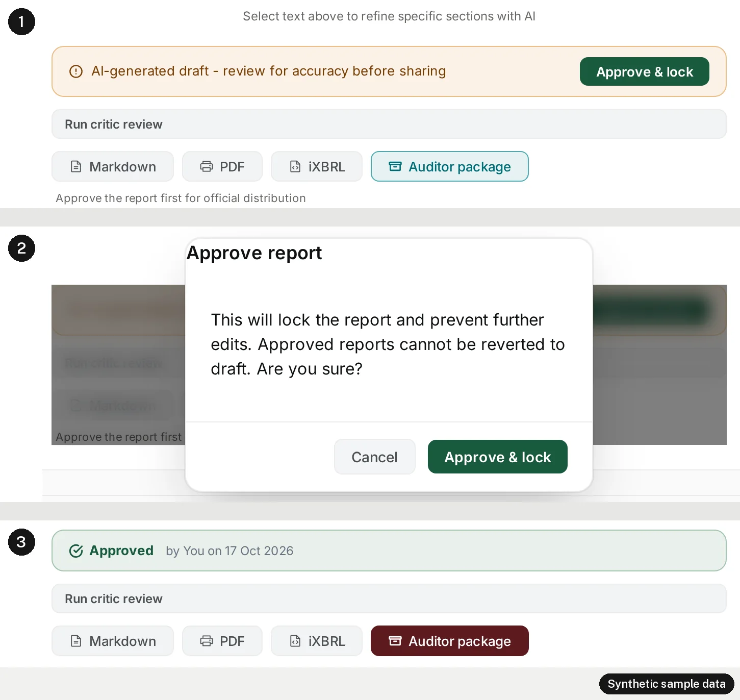Click the warning icon in draft banner
Image resolution: width=740 pixels, height=700 pixels.
(x=76, y=71)
